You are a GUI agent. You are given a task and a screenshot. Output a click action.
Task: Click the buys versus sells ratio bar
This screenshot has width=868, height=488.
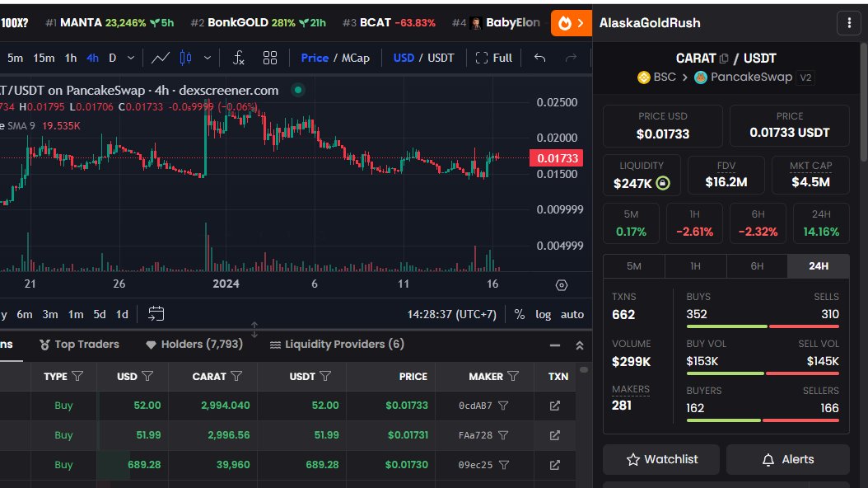763,326
